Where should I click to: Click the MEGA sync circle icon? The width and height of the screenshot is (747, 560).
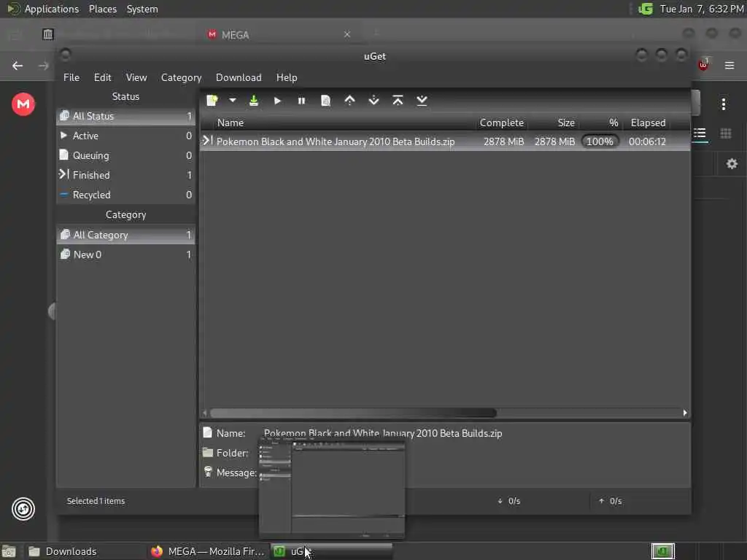coord(23,509)
